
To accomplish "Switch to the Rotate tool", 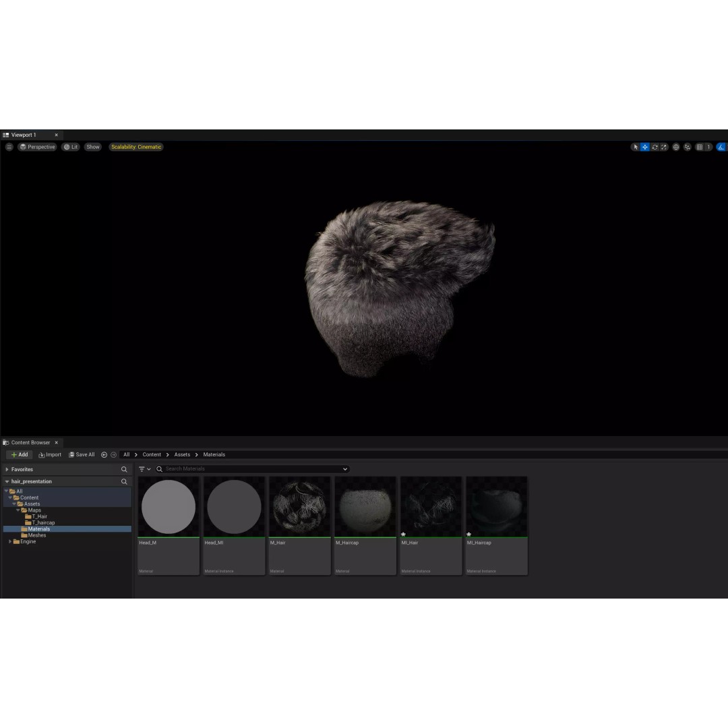I will pos(655,147).
